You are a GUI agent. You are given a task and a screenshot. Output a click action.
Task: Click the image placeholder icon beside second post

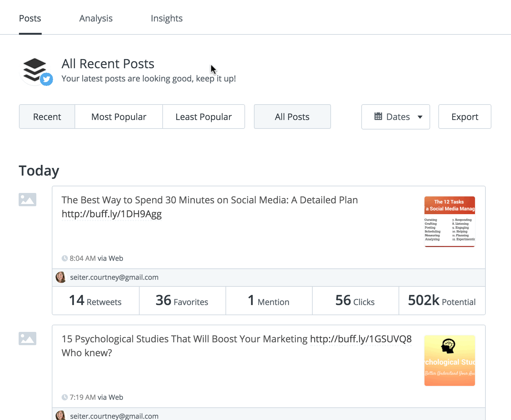[x=27, y=339]
